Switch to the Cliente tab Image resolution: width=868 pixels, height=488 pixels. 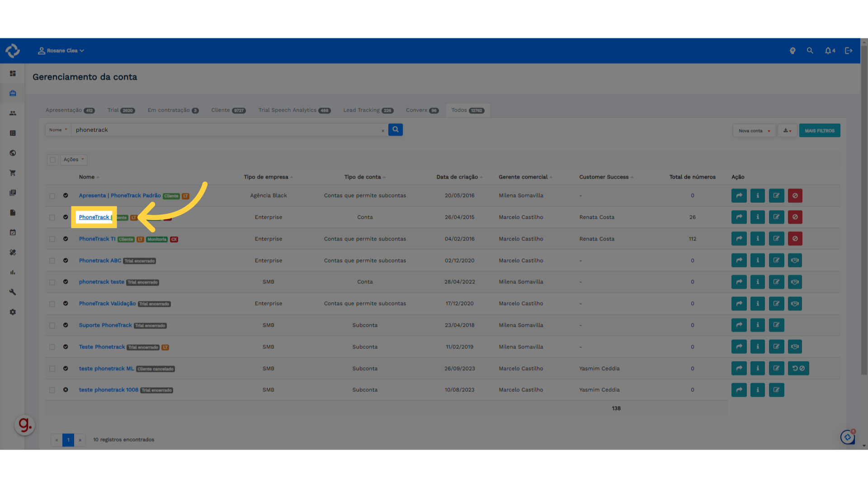[x=228, y=110]
